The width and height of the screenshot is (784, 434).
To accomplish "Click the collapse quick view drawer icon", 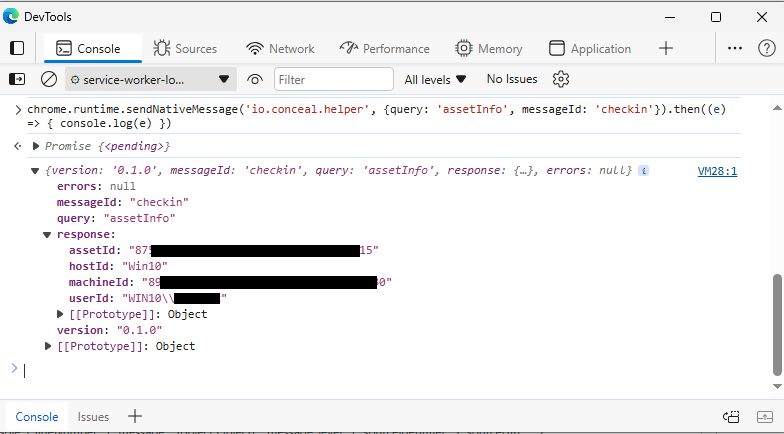I will (x=765, y=416).
